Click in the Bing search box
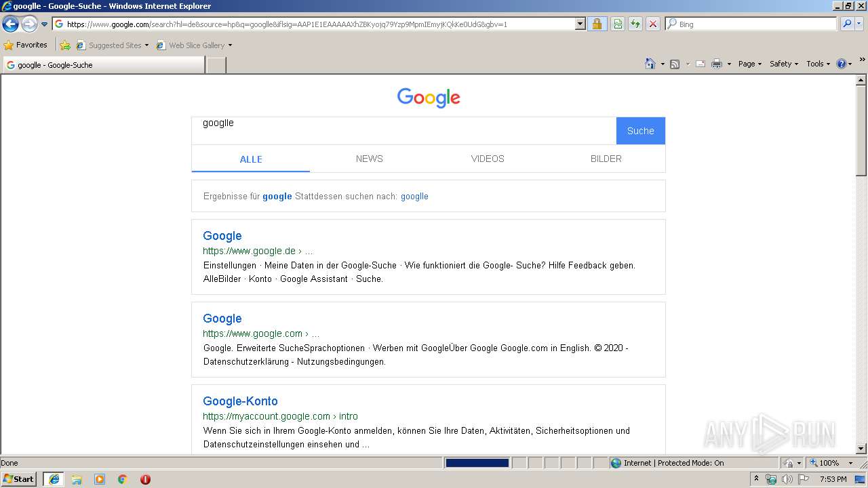This screenshot has height=488, width=868. 751,24
